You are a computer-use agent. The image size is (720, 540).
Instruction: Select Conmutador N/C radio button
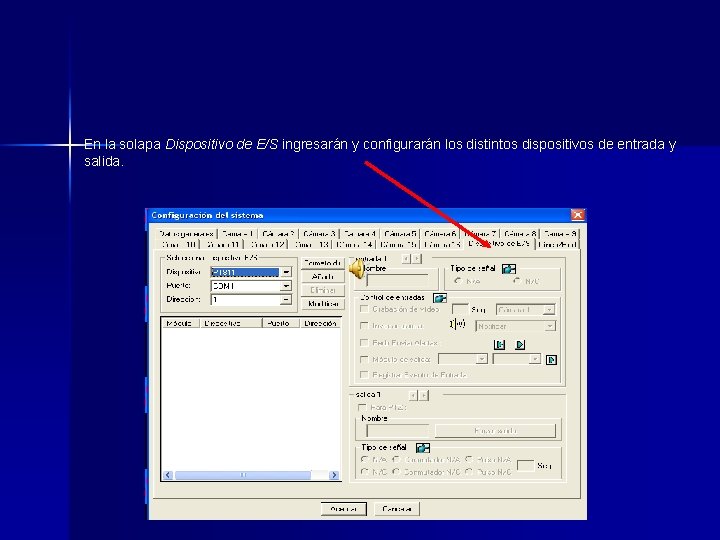pyautogui.click(x=397, y=472)
